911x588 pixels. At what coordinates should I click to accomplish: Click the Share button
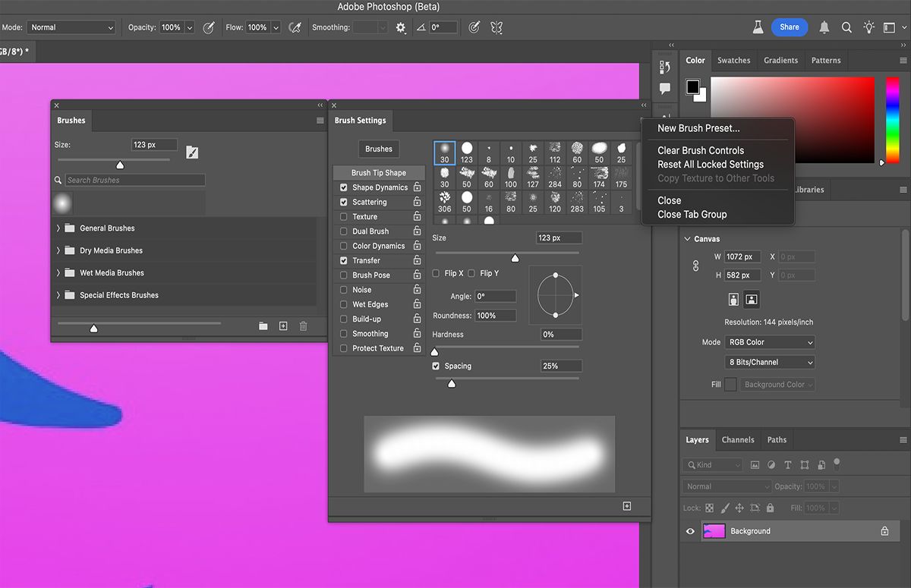coord(789,27)
